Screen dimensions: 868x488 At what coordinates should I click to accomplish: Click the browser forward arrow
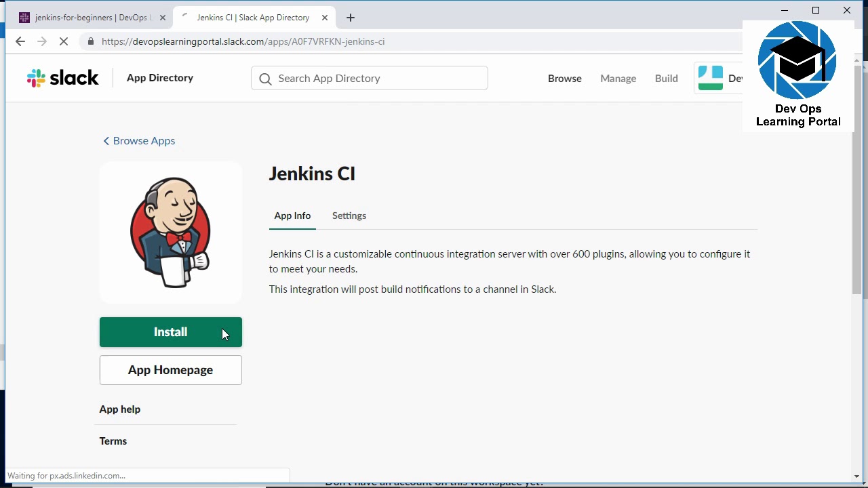[x=42, y=41]
